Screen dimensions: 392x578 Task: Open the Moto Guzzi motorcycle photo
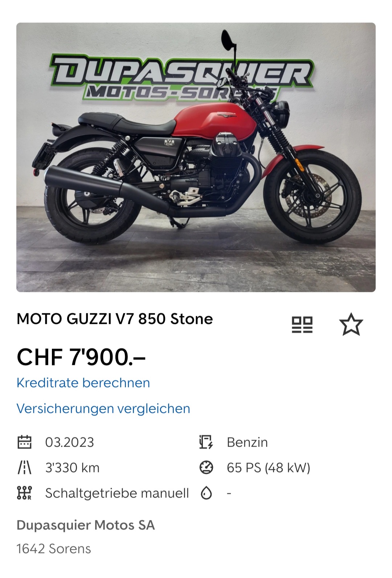pyautogui.click(x=196, y=157)
